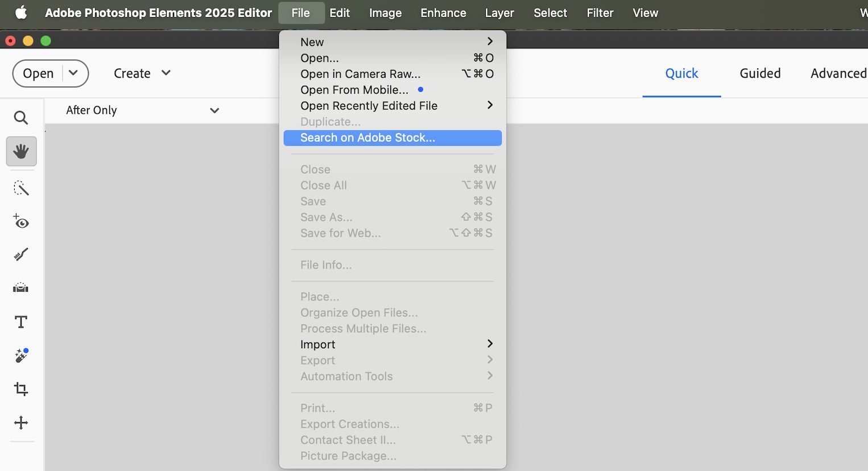868x471 pixels.
Task: Activate the Move tool
Action: tap(21, 423)
